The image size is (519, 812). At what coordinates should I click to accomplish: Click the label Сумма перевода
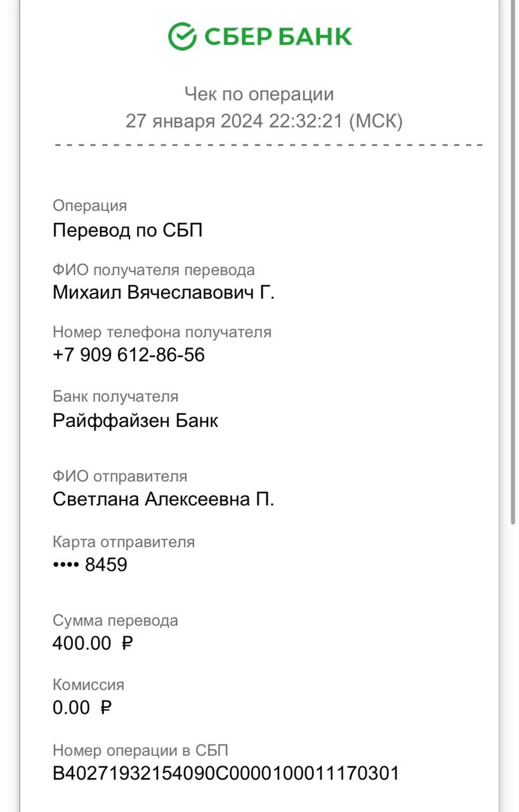click(x=115, y=620)
